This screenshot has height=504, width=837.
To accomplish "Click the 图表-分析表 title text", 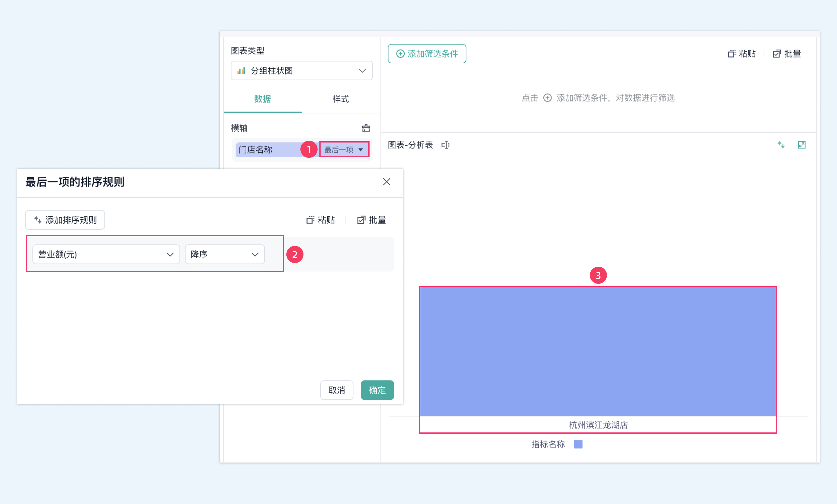I will tap(410, 145).
